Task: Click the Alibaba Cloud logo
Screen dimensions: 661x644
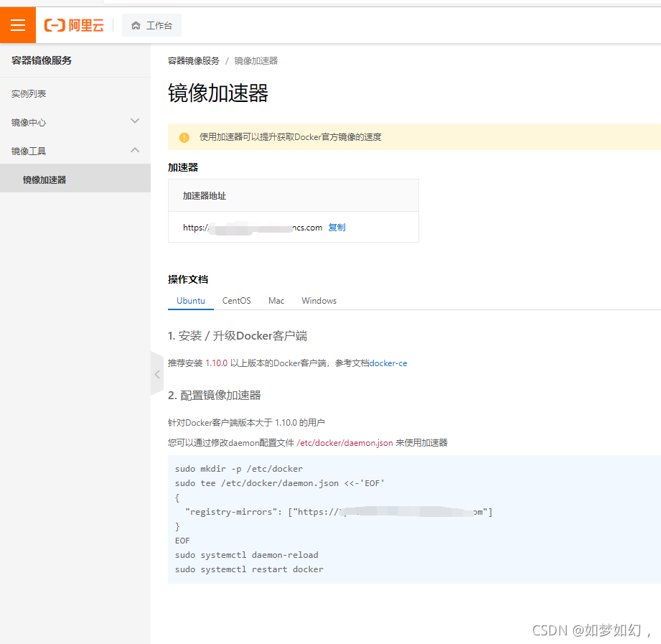Action: 74,24
